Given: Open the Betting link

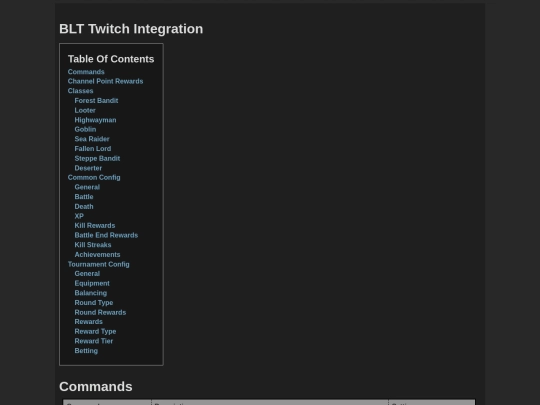Looking at the screenshot, I should click(x=86, y=351).
